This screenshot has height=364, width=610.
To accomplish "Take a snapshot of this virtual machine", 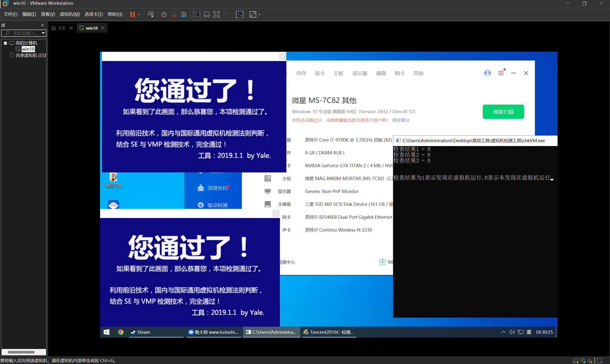I will 164,15.
